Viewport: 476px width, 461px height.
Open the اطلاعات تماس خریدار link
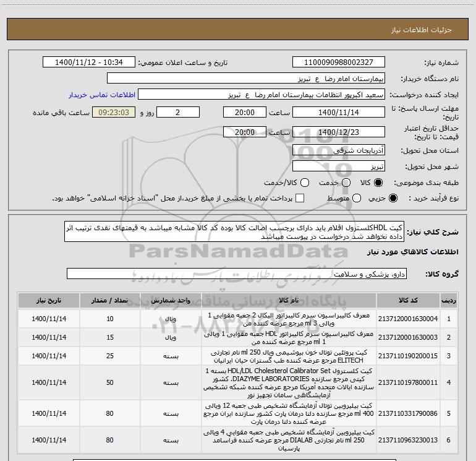[102, 95]
